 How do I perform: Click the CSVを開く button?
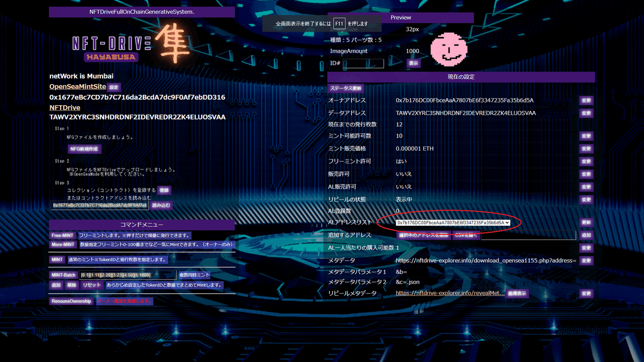click(x=467, y=235)
